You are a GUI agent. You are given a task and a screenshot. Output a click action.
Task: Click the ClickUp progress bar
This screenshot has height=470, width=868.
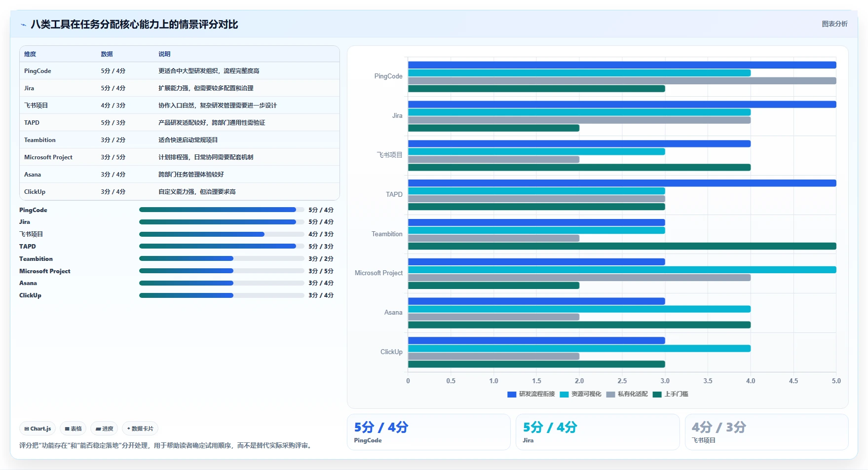point(222,295)
